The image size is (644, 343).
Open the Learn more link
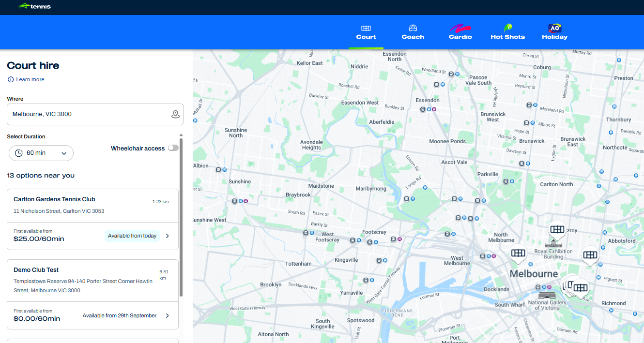click(30, 79)
